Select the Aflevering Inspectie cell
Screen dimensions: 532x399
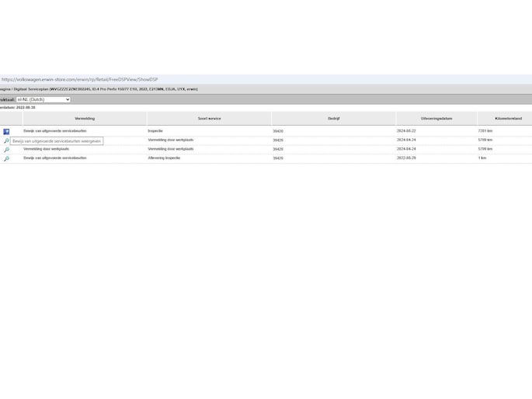click(163, 158)
